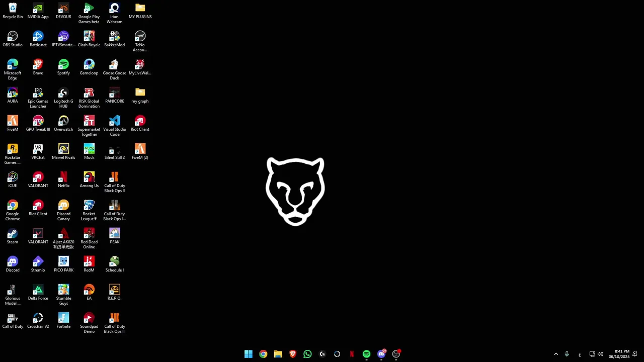
Task: Select the Schedule I shortcut
Action: pos(115,264)
